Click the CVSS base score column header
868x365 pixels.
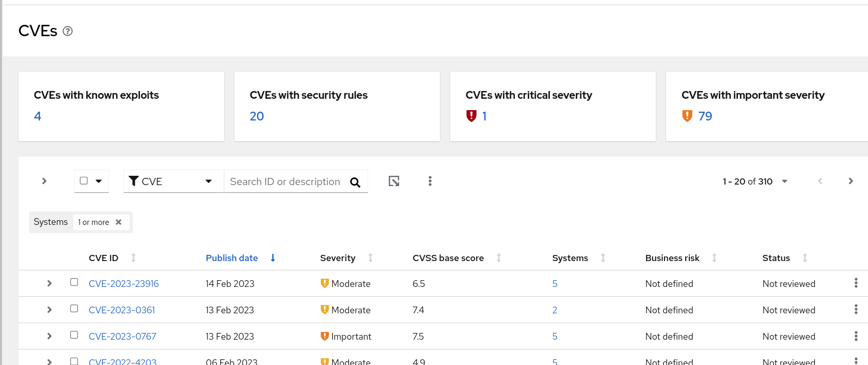click(448, 258)
